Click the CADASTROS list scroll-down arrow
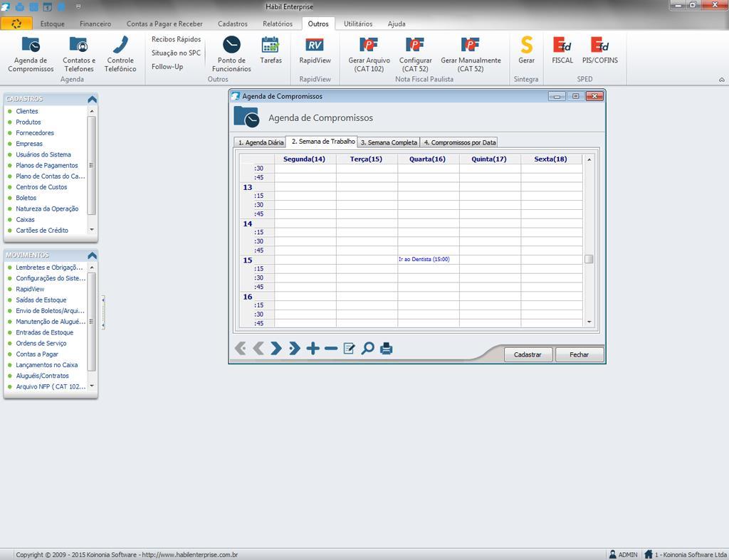 92,230
